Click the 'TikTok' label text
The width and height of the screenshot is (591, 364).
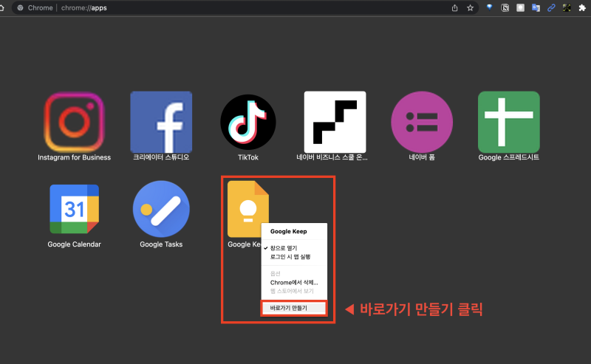[248, 157]
